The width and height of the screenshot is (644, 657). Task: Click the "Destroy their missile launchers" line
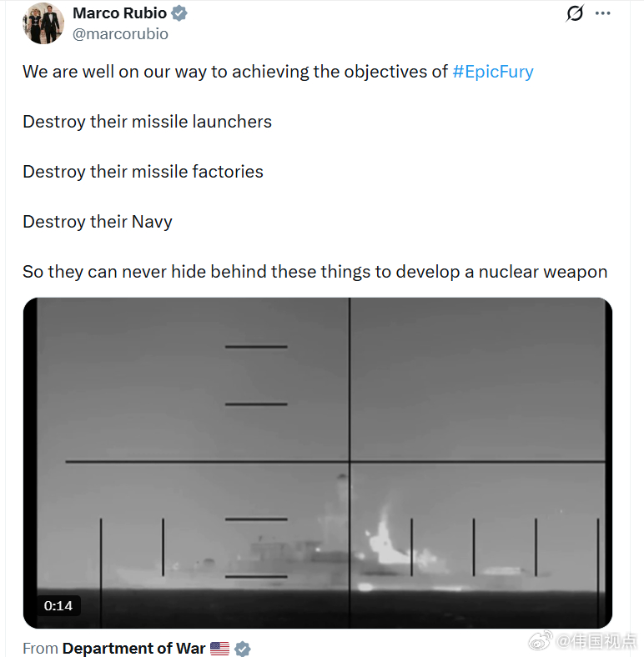tap(147, 121)
